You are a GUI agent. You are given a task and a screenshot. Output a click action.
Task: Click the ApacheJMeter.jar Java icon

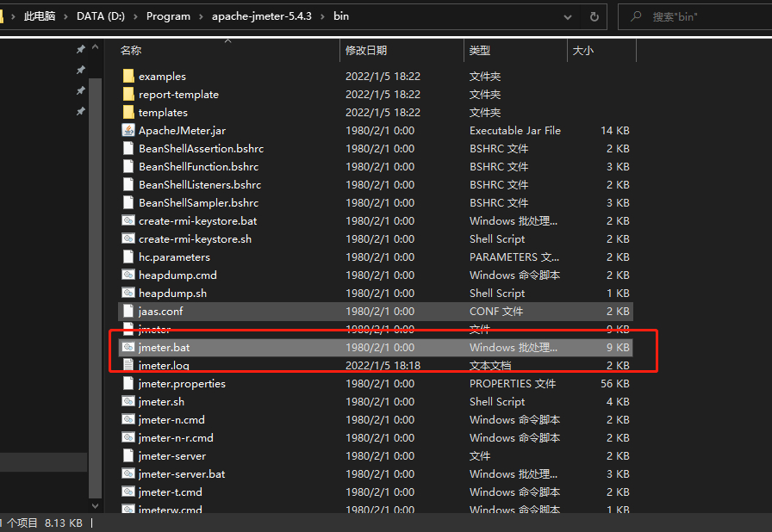click(x=128, y=130)
